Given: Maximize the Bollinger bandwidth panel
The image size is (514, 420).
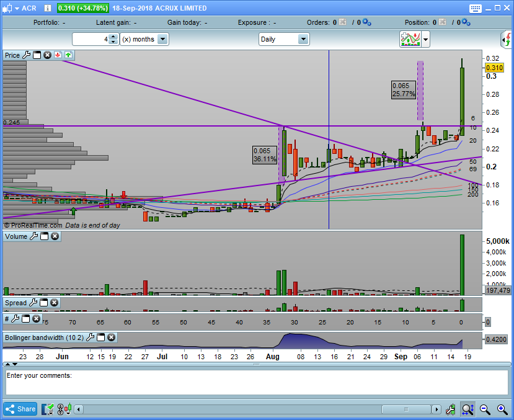Looking at the screenshot, I should coord(100,337).
